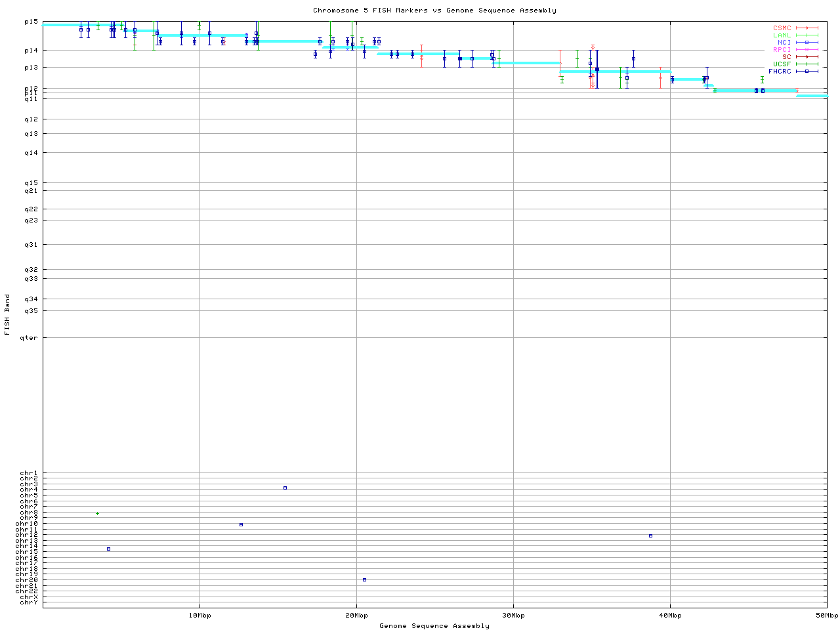This screenshot has height=630, width=840.
Task: Click the blue square marker near 39Mbp on chr12
Action: [650, 536]
